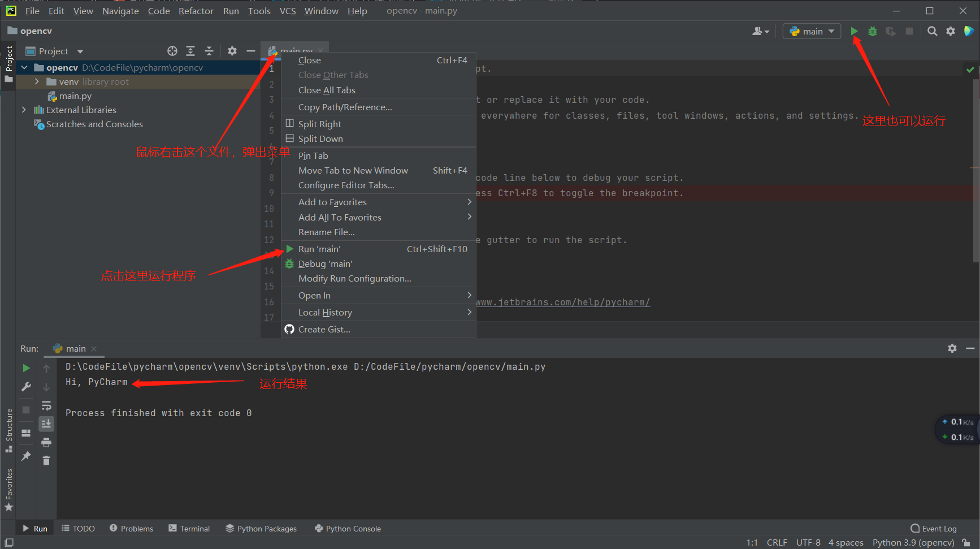
Task: Print the console output
Action: tap(46, 442)
